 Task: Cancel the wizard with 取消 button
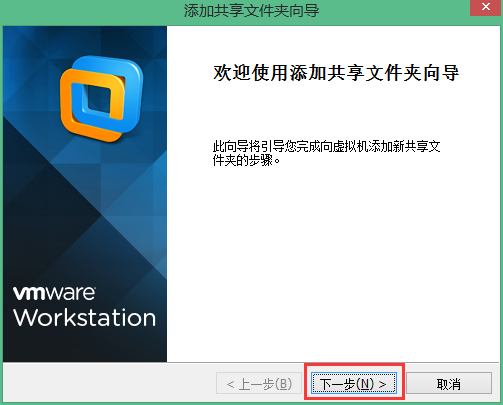449,383
